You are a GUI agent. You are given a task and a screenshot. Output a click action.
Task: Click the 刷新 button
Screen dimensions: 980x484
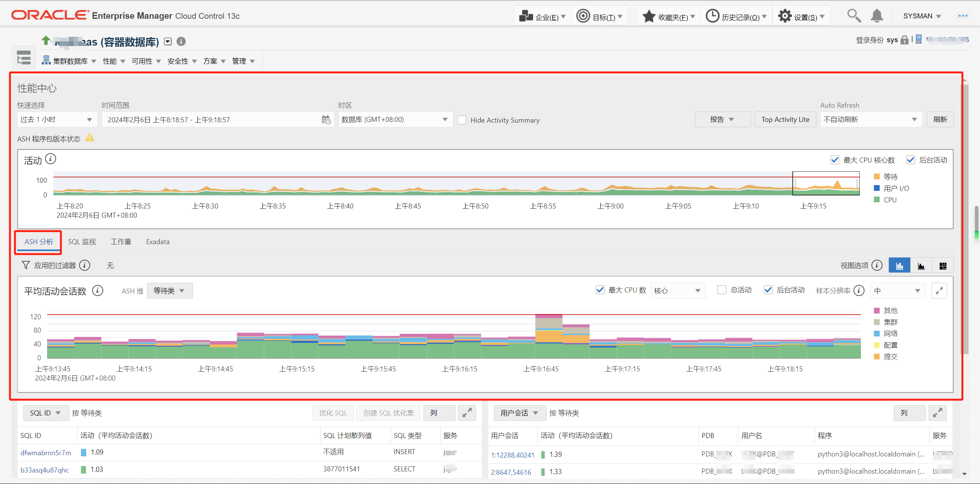point(940,120)
